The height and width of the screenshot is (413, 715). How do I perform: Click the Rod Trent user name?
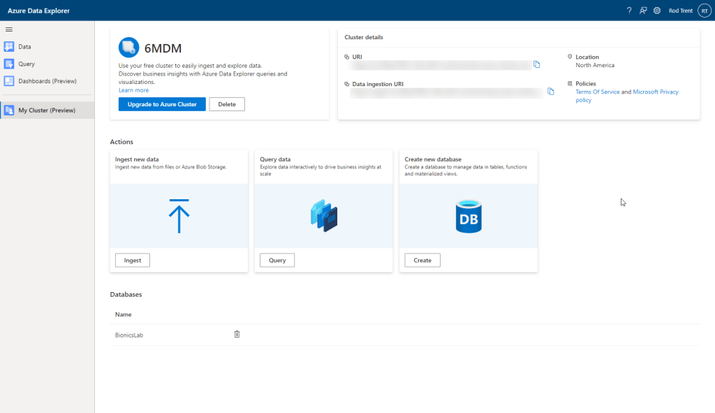point(680,10)
